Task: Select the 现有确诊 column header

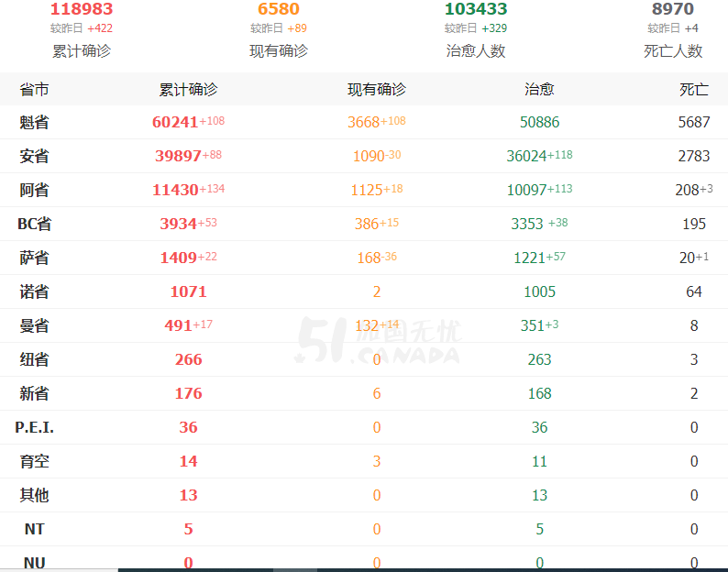Action: point(377,89)
